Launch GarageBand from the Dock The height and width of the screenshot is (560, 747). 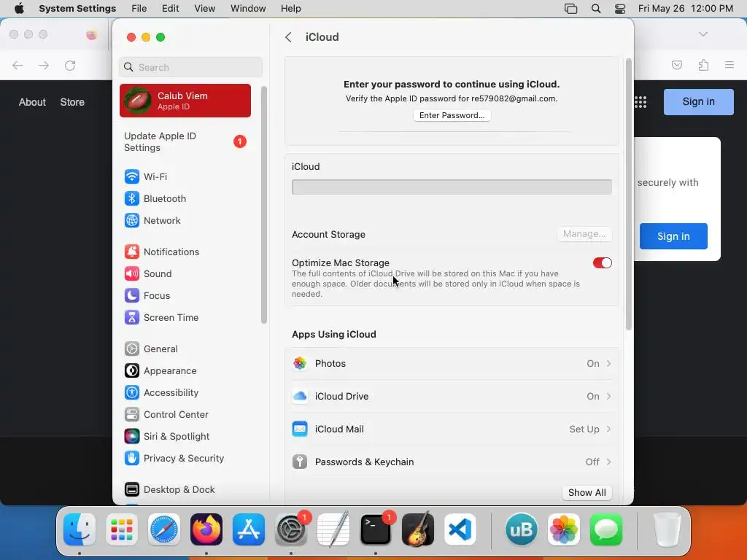pyautogui.click(x=418, y=529)
